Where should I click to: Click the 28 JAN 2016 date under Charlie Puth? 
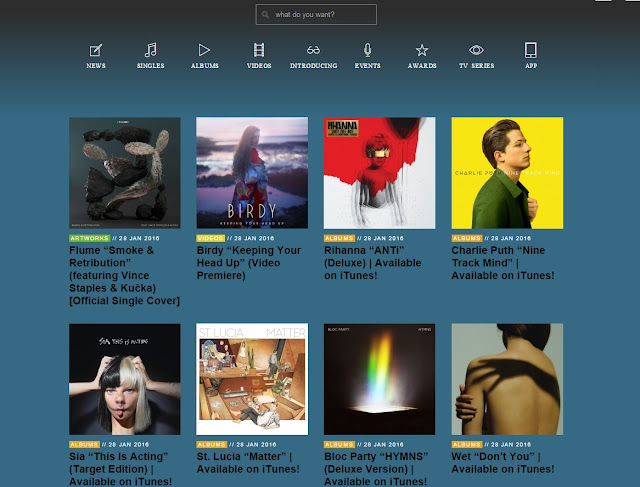pyautogui.click(x=511, y=238)
